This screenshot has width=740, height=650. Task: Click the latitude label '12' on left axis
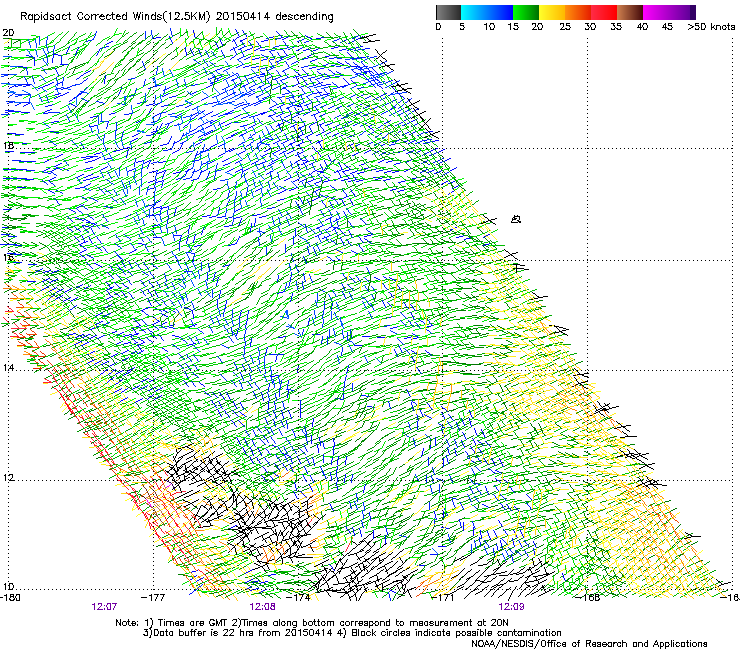[8, 478]
